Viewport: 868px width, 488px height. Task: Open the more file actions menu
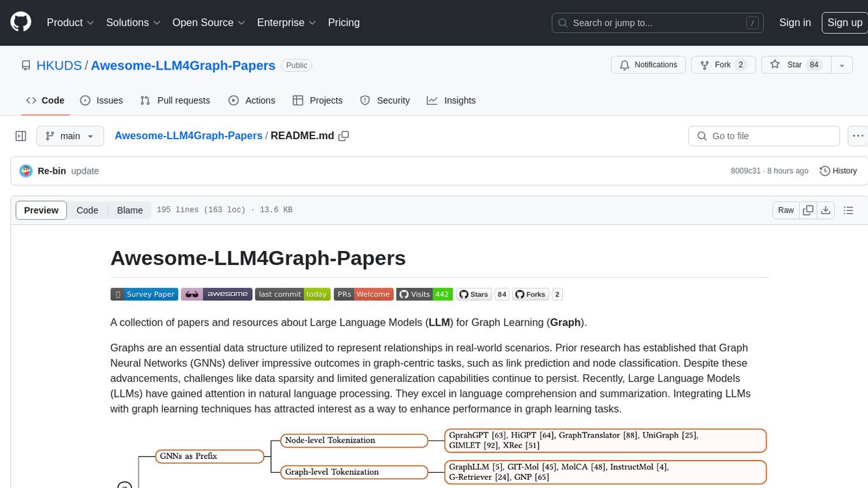(x=858, y=136)
